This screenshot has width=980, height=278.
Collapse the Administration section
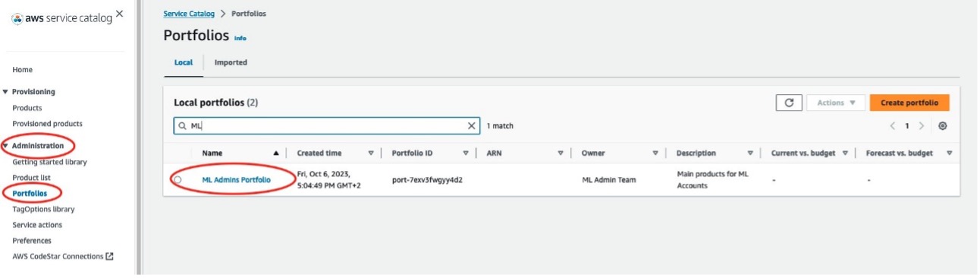[x=5, y=146]
